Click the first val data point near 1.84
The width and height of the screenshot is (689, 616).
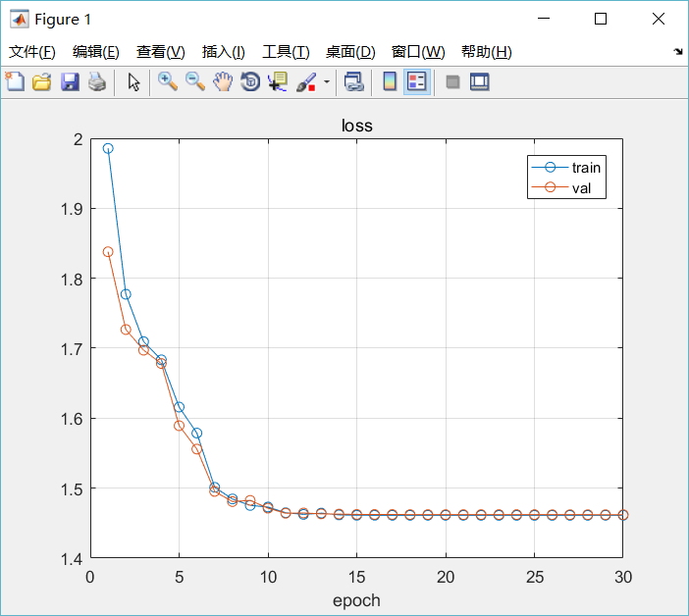click(x=108, y=251)
